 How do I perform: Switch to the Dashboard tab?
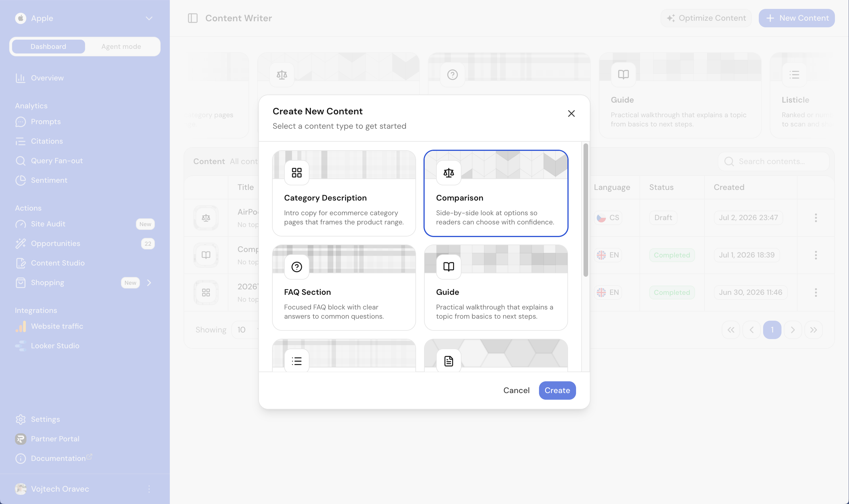tap(48, 47)
